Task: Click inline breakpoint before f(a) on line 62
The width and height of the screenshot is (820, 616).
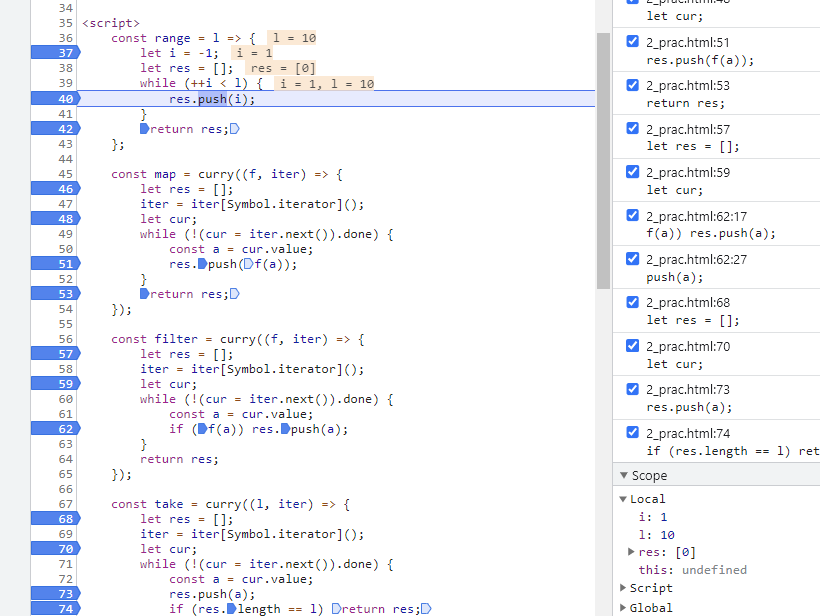Action: 202,429
